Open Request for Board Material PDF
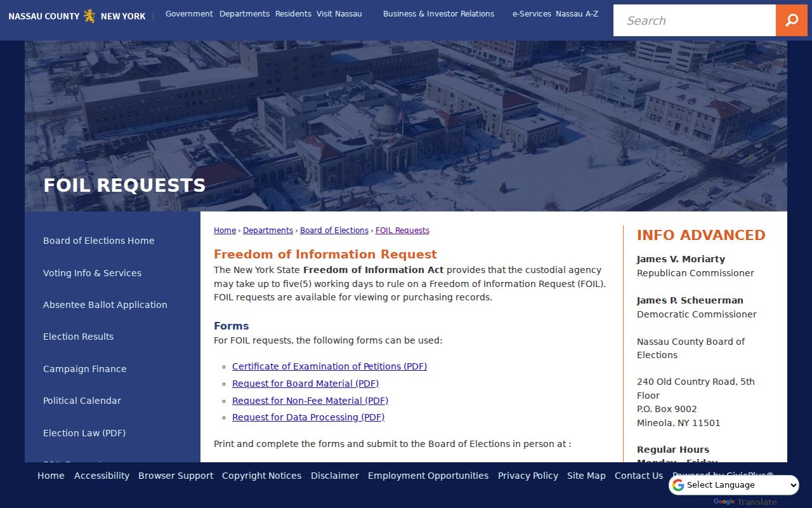Screen dimensions: 812x508 305,384
